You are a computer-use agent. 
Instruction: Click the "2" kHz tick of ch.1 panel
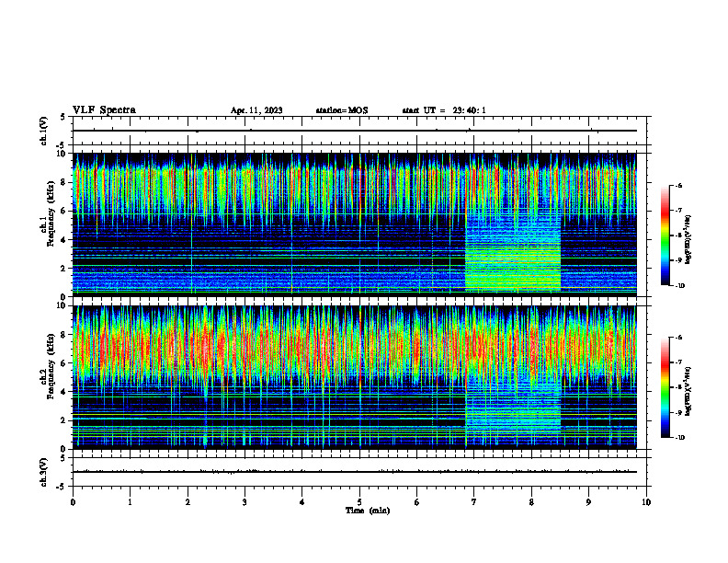(x=64, y=269)
